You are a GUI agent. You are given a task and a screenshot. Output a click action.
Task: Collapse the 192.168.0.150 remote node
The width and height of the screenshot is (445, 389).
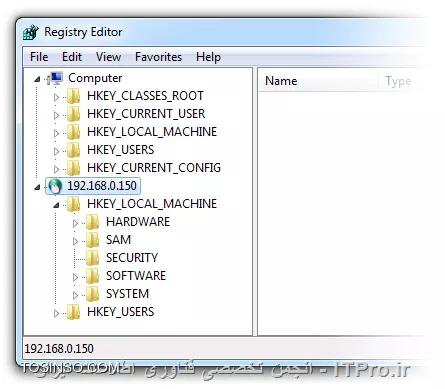point(37,187)
